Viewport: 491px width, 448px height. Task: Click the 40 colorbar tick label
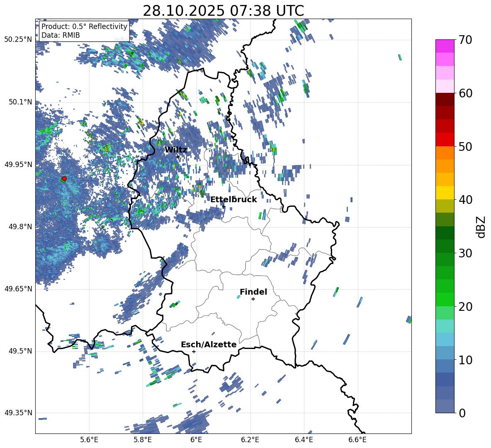point(465,200)
